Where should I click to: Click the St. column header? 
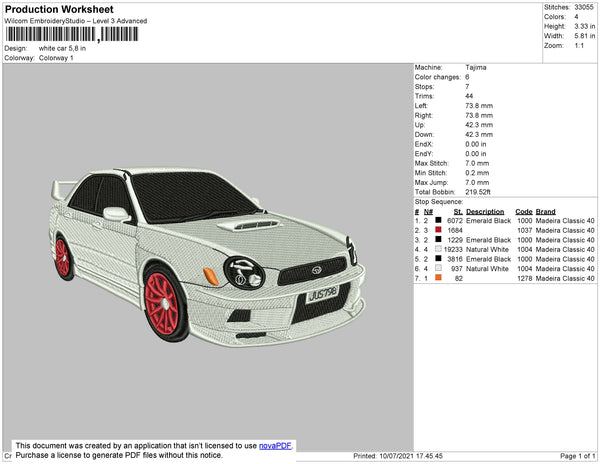tap(458, 212)
